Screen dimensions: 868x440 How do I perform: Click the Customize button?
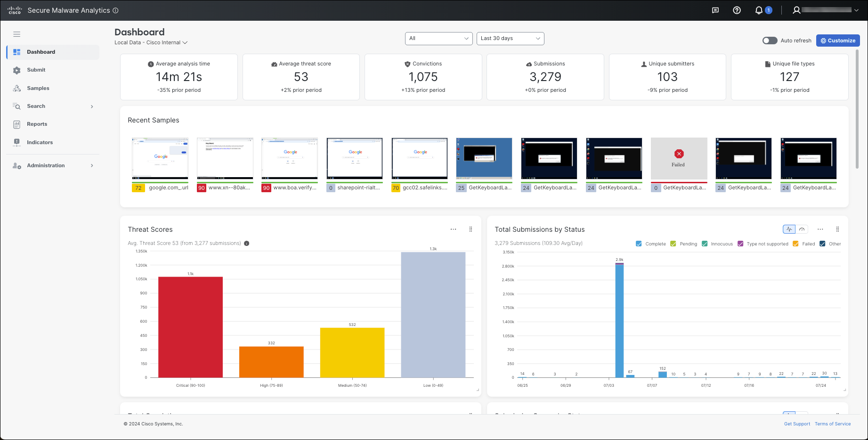pyautogui.click(x=837, y=41)
